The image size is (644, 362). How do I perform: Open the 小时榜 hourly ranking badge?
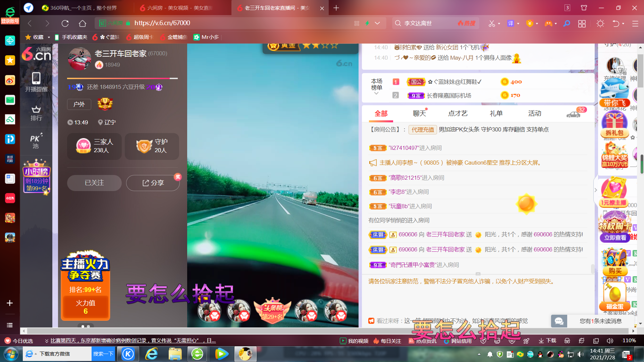[x=37, y=177]
